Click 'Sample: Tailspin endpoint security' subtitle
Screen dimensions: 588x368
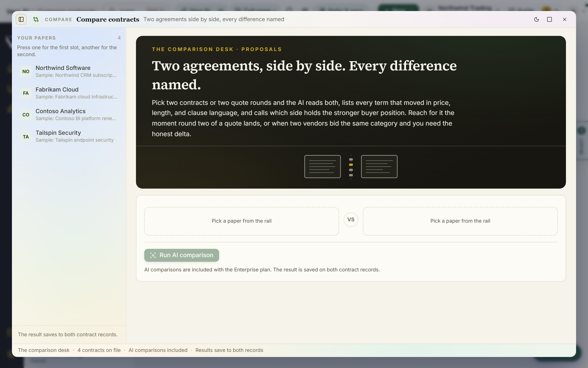pos(75,140)
